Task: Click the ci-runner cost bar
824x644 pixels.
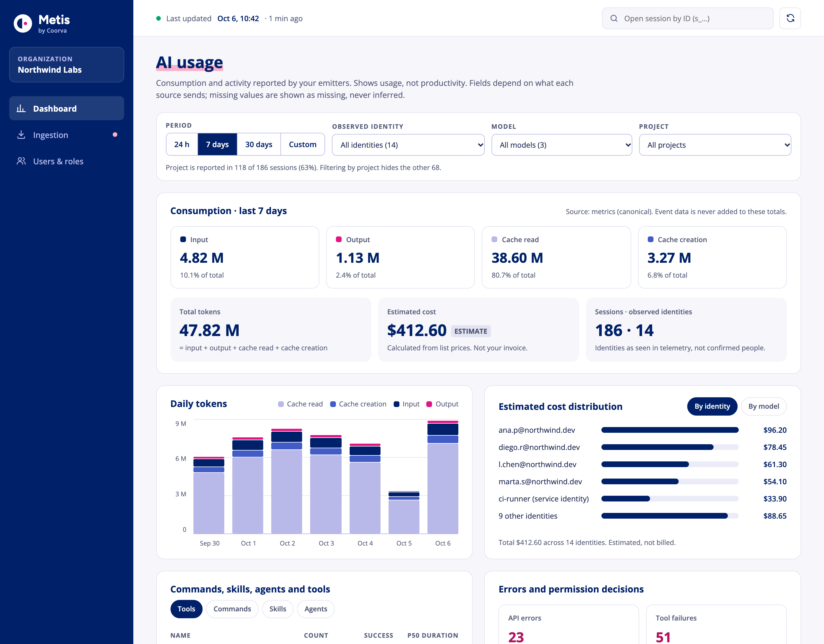Action: click(670, 499)
